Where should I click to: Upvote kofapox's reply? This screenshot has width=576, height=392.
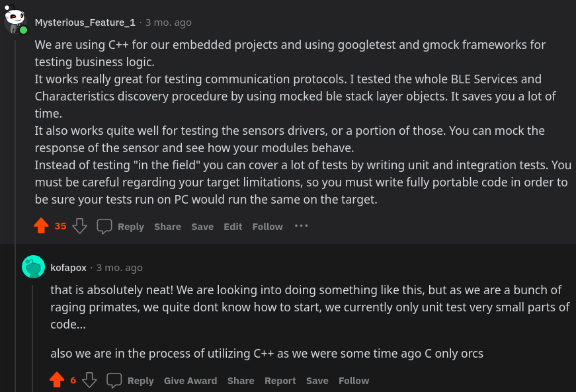coord(57,380)
